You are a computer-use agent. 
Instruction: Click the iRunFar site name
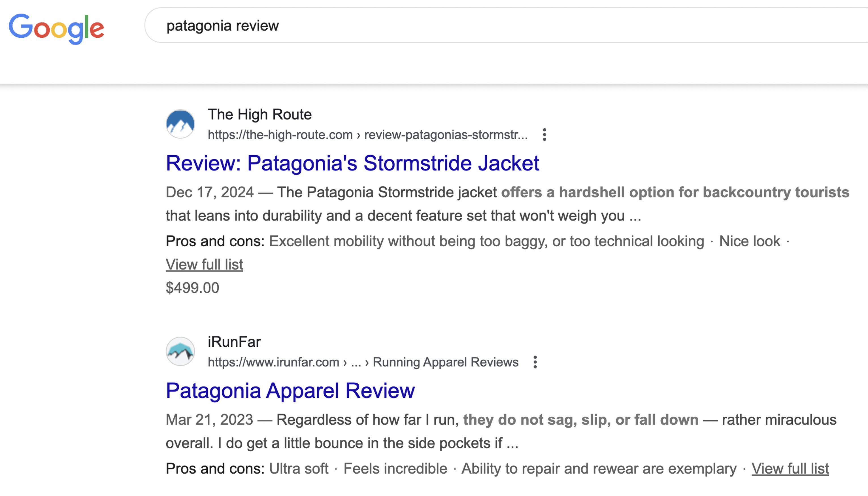234,342
